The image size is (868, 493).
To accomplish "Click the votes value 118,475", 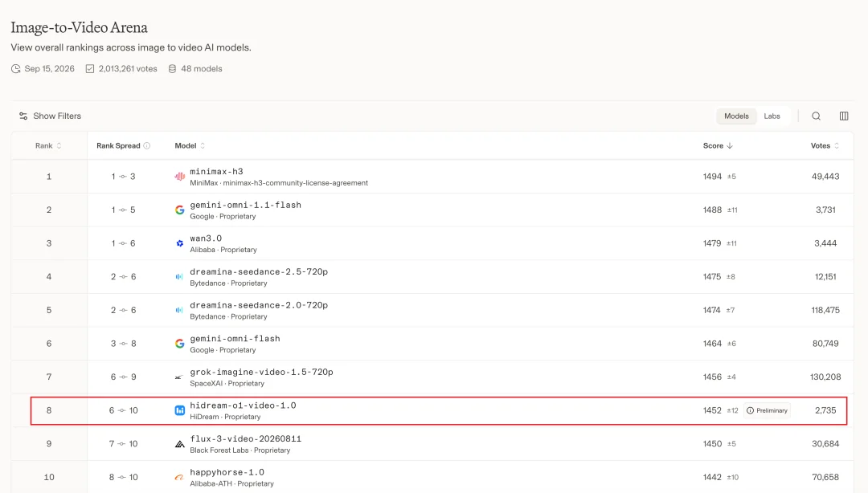I will [825, 311].
